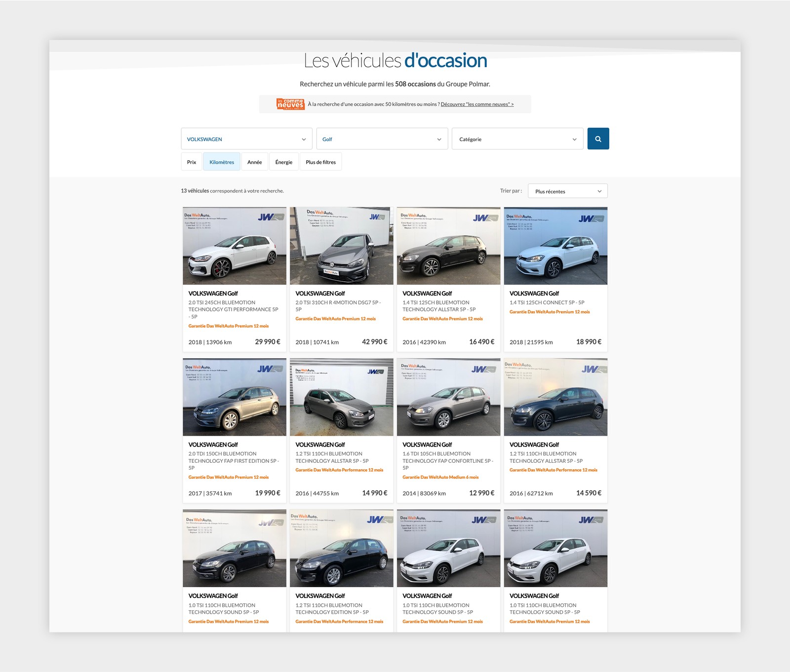
Task: Click the blue magnifying glass search button
Action: point(598,139)
